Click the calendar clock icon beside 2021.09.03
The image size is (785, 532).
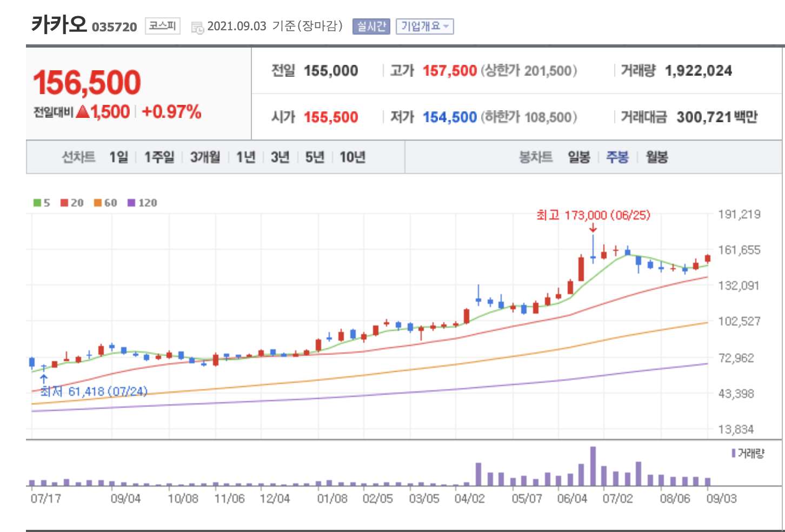pyautogui.click(x=197, y=27)
